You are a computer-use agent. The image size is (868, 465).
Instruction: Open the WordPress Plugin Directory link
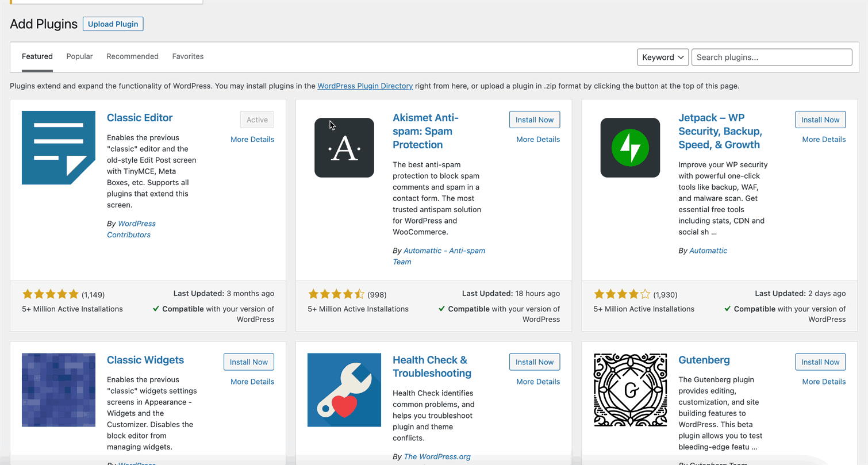point(365,86)
